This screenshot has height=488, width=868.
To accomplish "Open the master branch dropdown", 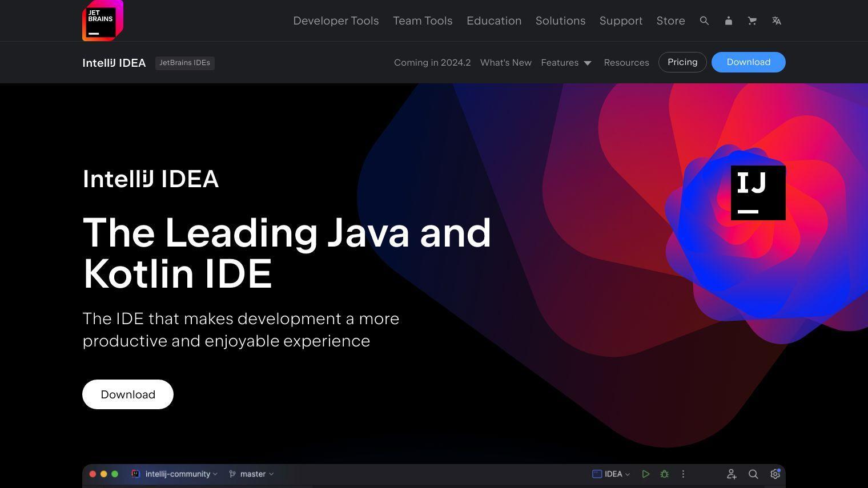I will (251, 474).
